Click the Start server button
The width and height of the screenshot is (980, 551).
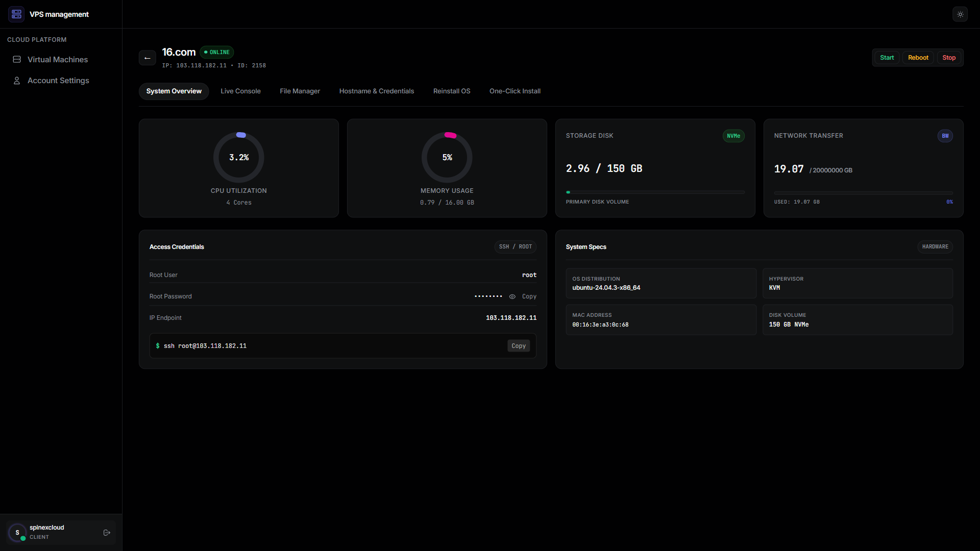[887, 58]
